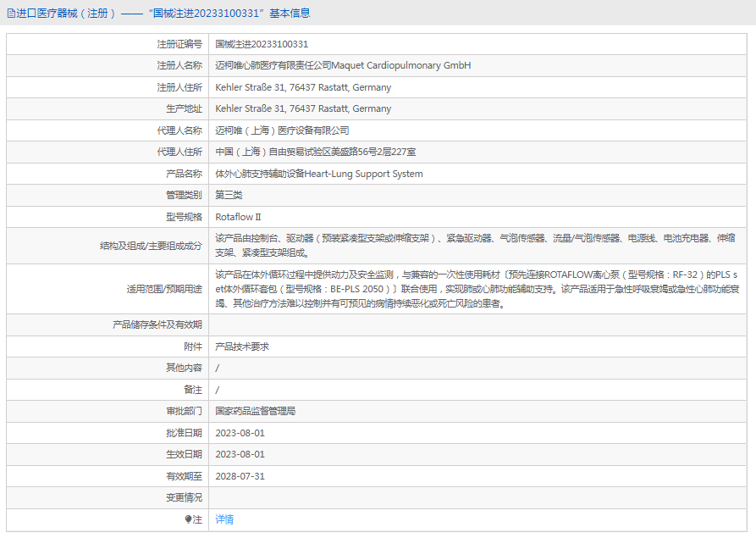Click the 代理人住所 label cell
The image size is (756, 538).
pyautogui.click(x=108, y=152)
